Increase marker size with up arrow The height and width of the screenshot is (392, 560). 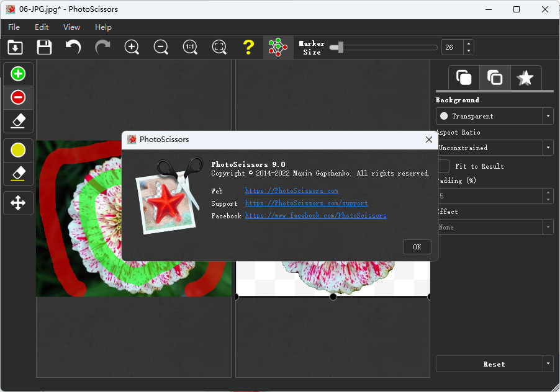click(x=469, y=43)
